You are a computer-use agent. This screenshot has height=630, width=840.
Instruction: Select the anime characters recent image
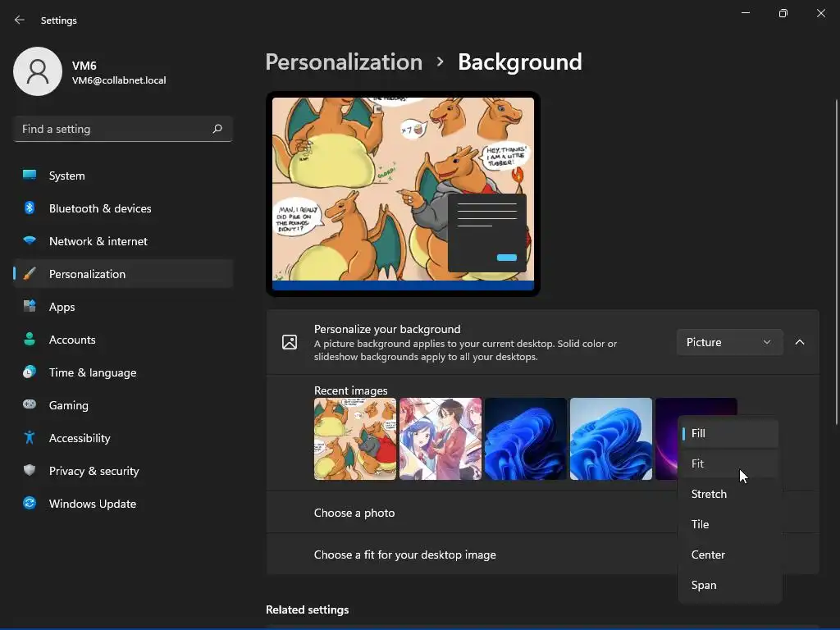pyautogui.click(x=441, y=439)
